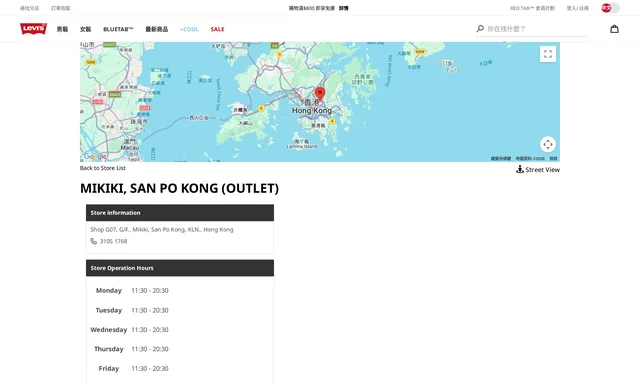Click the Hong Kong label on the map
This screenshot has height=384, width=640.
pos(312,111)
